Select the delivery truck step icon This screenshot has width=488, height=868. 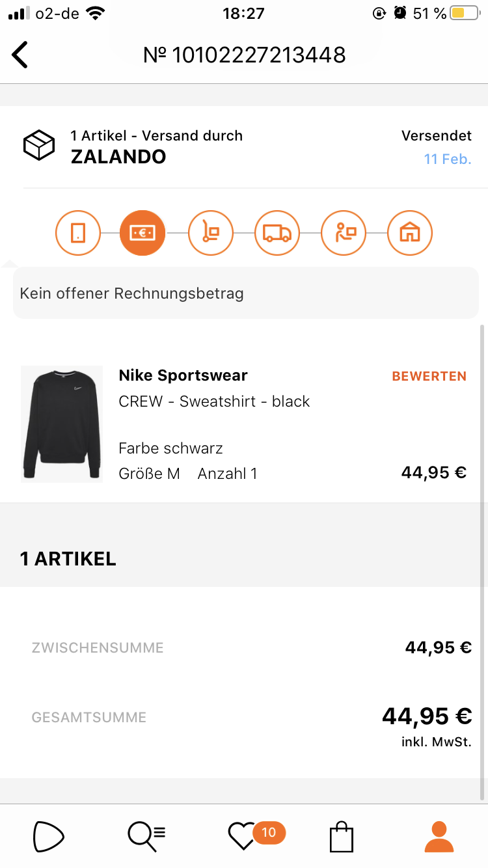[x=277, y=232]
